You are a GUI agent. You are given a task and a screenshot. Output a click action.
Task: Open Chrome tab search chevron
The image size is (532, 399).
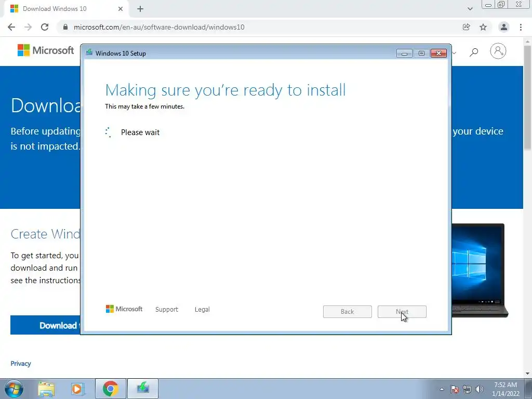pos(470,9)
